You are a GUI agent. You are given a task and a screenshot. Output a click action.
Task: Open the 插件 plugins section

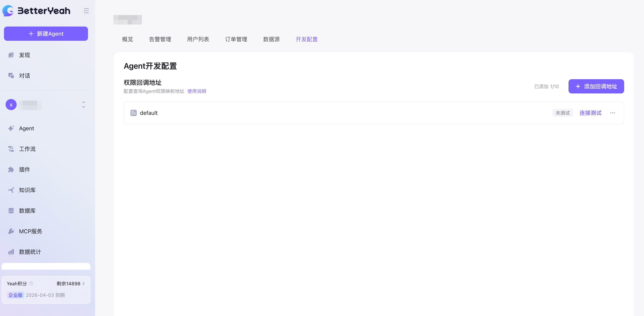[24, 170]
